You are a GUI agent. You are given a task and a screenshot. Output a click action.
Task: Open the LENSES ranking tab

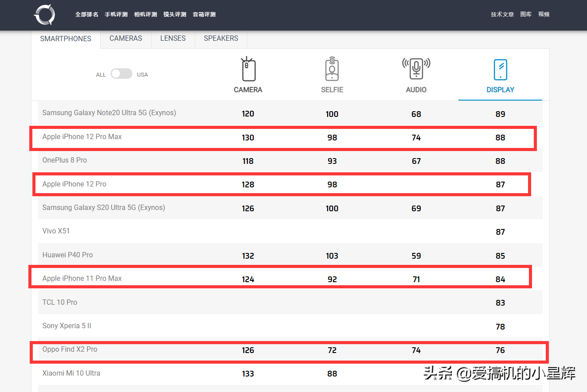[x=173, y=38]
